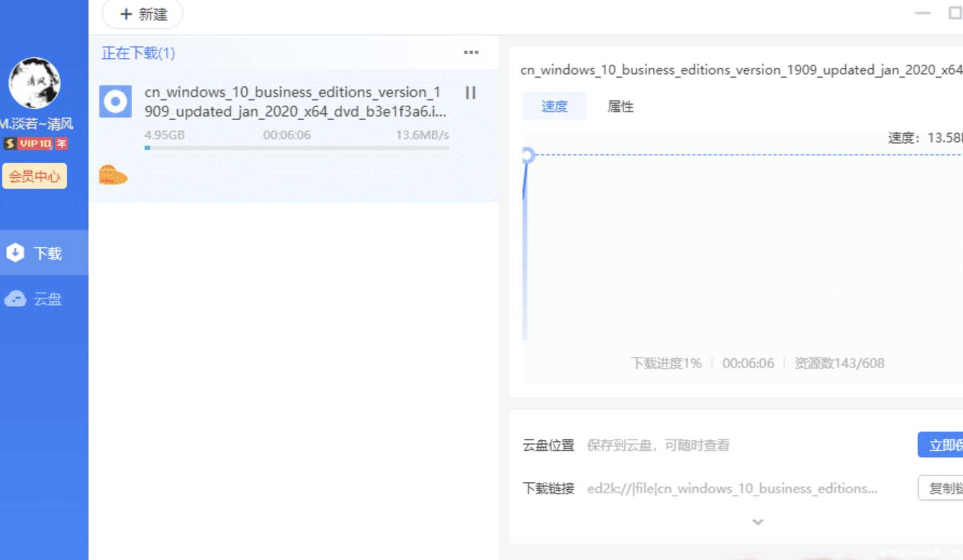Switch to 下载 sidebar section
The width and height of the screenshot is (963, 560).
[x=44, y=252]
